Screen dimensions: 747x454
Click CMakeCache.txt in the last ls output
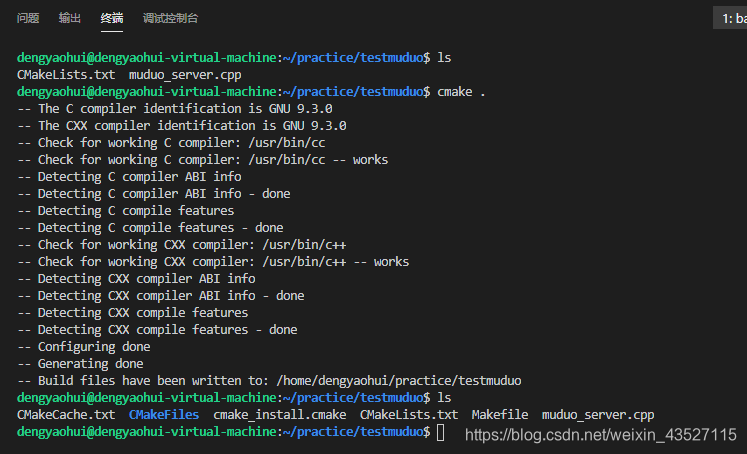tap(66, 415)
